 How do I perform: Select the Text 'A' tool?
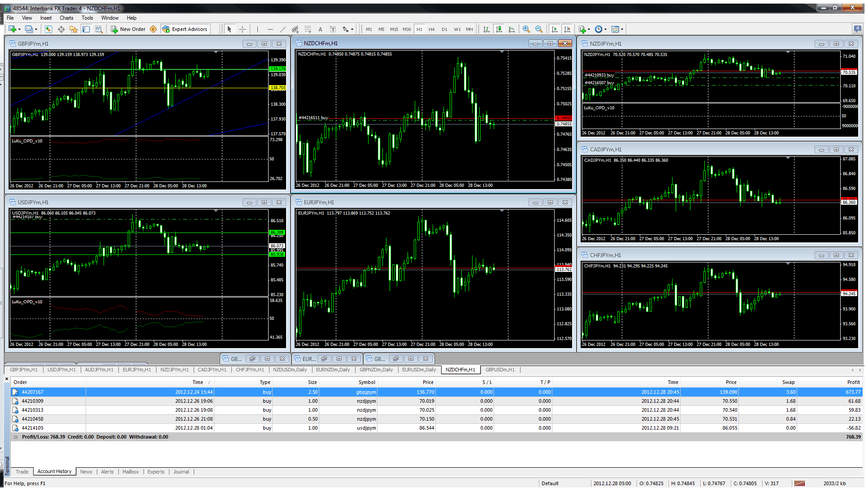coord(320,29)
